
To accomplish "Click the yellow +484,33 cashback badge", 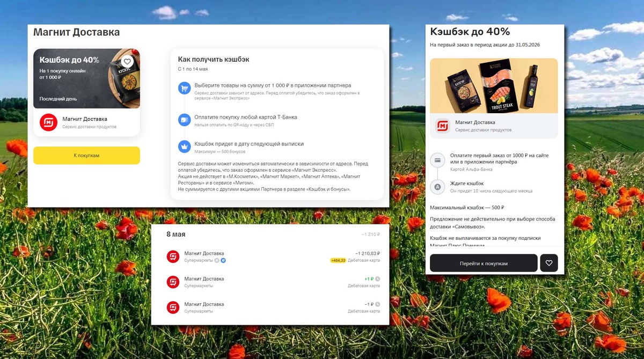I will click(338, 260).
